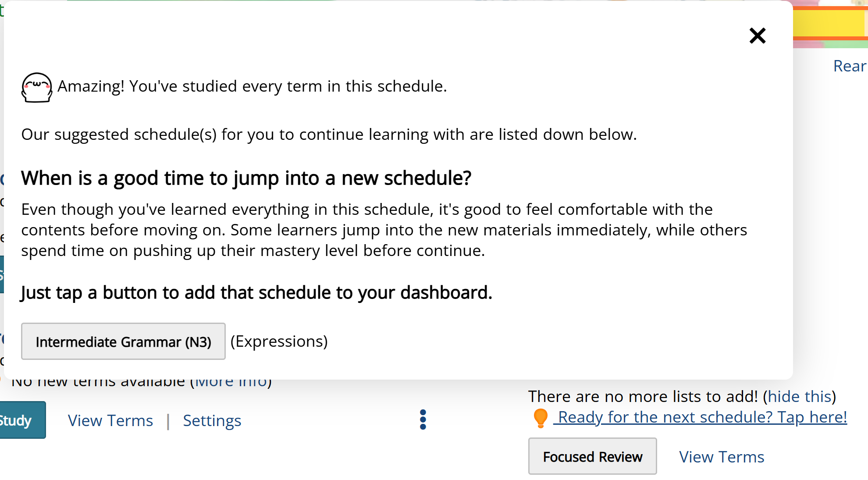Close the schedule suggestion popup
Viewport: 868px width, 480px height.
pos(757,36)
